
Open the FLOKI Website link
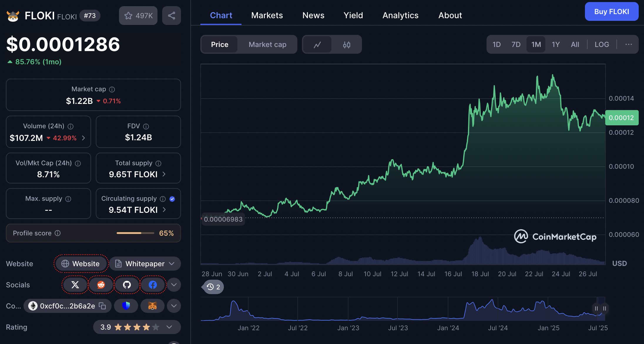[80, 264]
